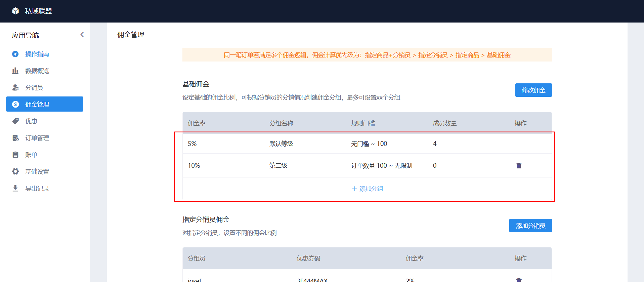Click the 导出记录 download icon
This screenshot has height=282, width=644.
pos(15,188)
